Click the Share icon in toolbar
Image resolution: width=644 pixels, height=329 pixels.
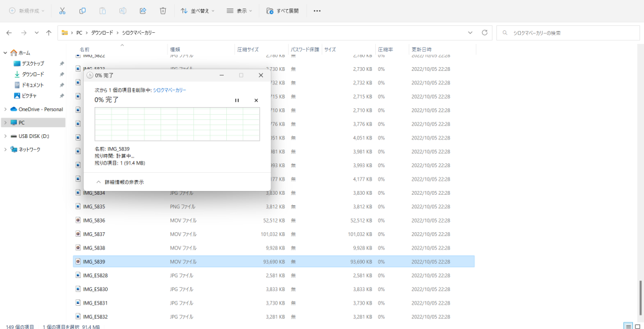[143, 11]
